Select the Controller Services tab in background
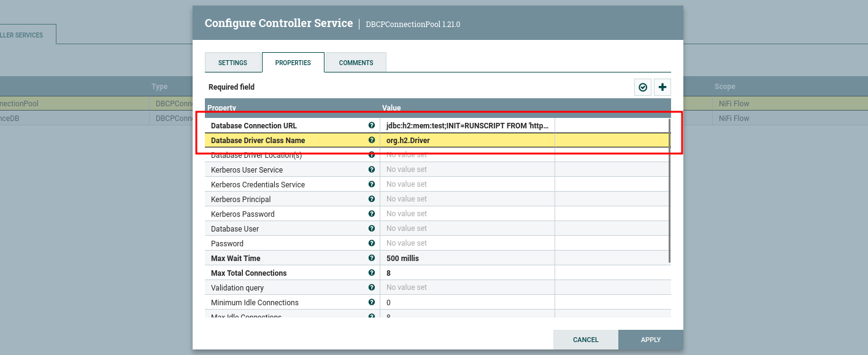The width and height of the screenshot is (868, 355). [x=28, y=35]
